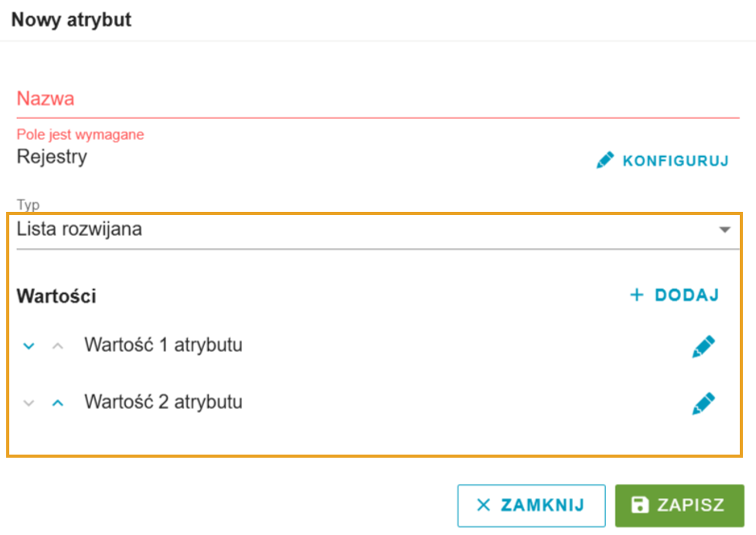Image resolution: width=756 pixels, height=535 pixels.
Task: Move Wartość 1 atrybutu down with chevron
Action: coord(29,346)
